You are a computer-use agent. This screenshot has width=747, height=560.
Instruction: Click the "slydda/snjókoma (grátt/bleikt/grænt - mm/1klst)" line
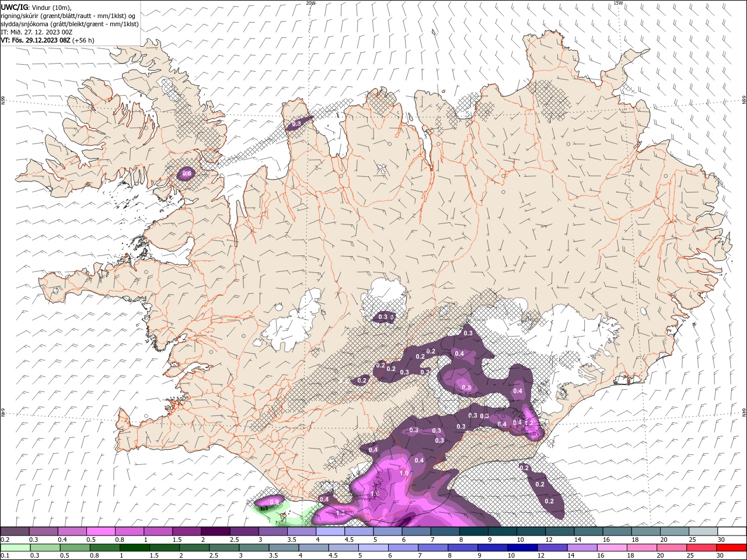(70, 24)
